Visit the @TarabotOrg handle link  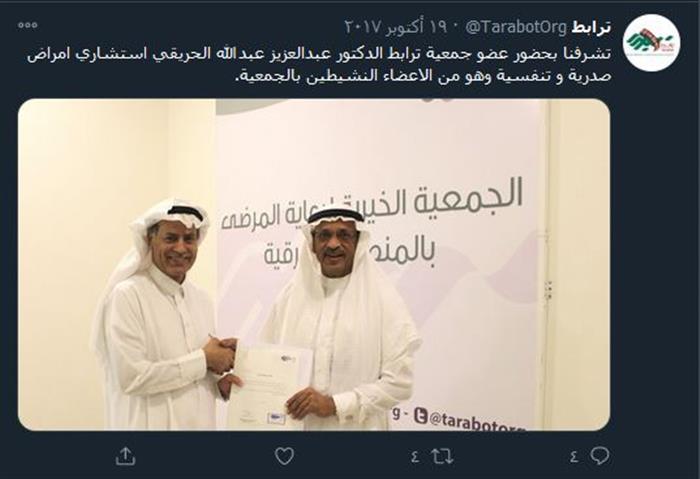(516, 28)
